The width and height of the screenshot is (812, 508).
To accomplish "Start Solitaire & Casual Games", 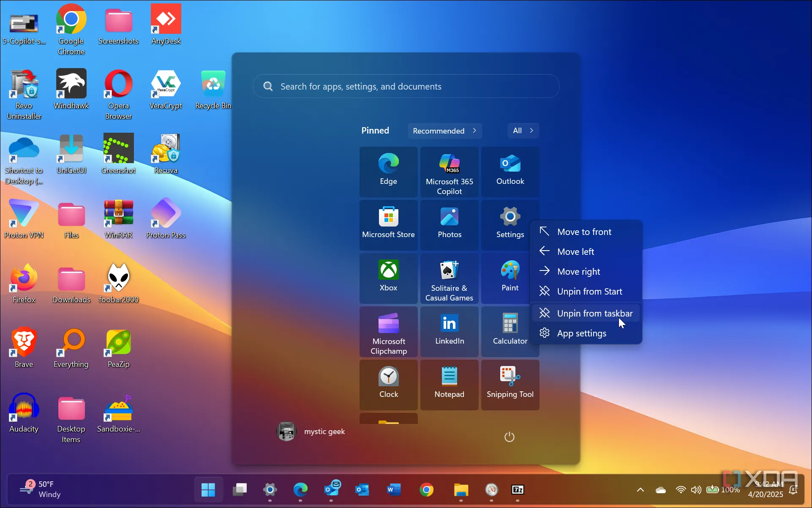I will click(449, 277).
